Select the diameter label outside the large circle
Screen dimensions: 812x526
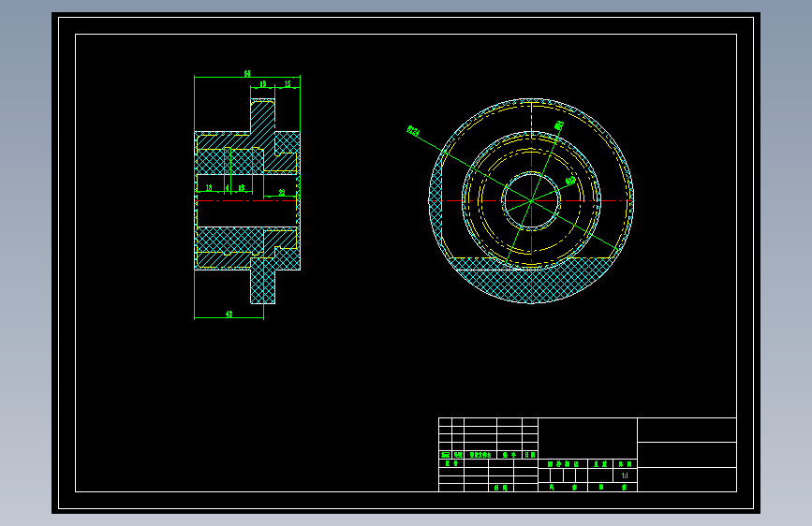coord(413,130)
